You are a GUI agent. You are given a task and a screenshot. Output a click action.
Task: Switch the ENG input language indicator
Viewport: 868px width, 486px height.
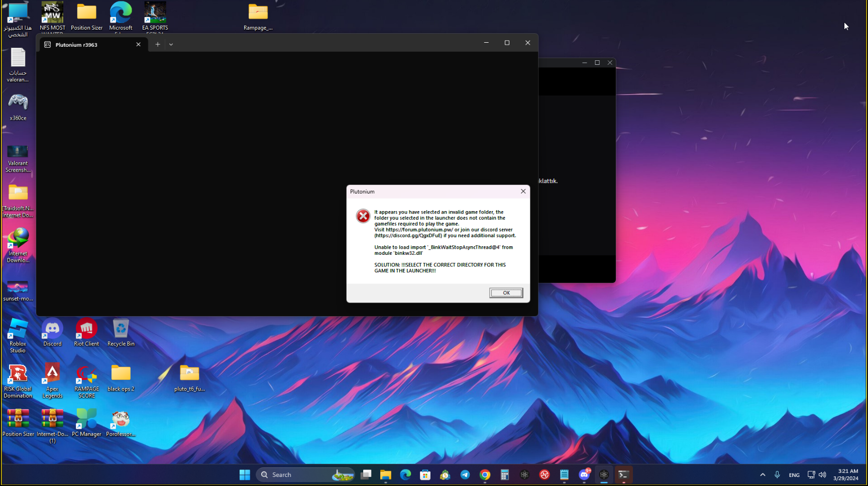coord(794,475)
